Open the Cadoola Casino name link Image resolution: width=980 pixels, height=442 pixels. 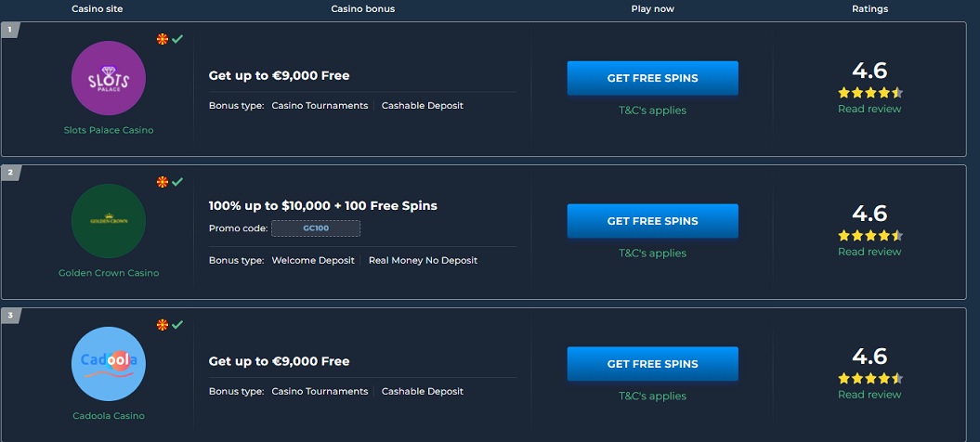[x=109, y=416]
